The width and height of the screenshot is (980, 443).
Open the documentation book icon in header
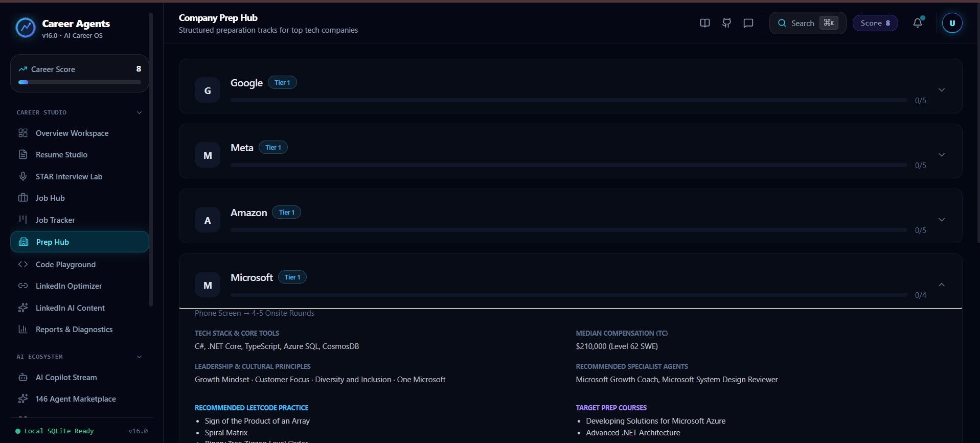coord(705,23)
